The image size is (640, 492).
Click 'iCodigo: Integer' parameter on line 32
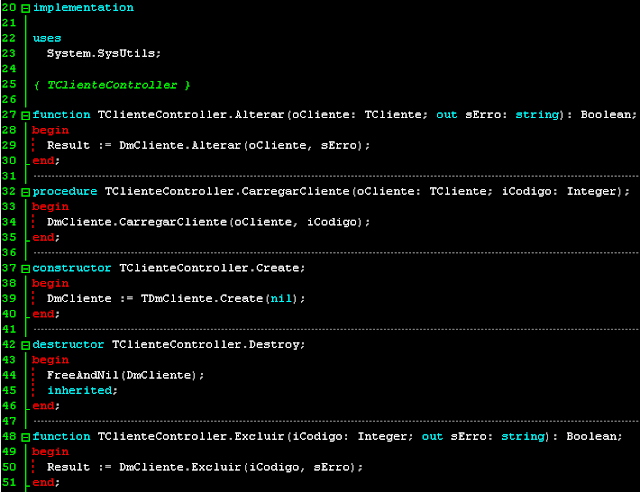point(559,191)
